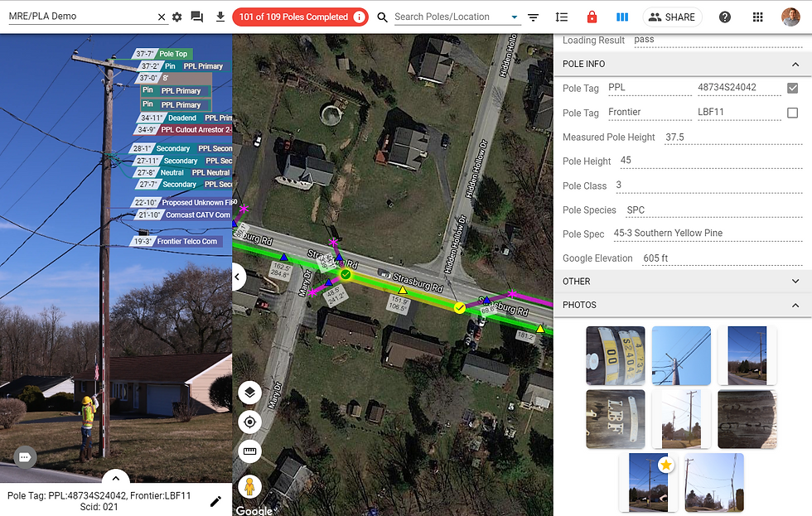Select Proposed Unknown Fiber annotation
Screen dimensions: 812x516
coord(183,202)
